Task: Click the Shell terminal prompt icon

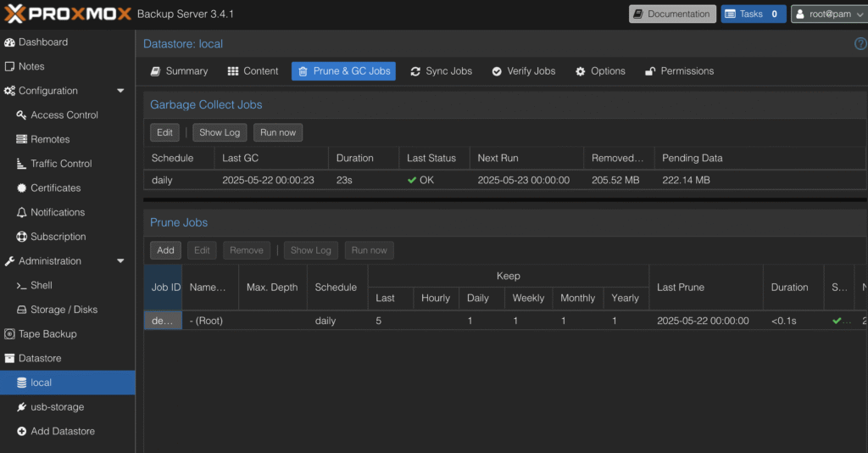Action: [21, 286]
